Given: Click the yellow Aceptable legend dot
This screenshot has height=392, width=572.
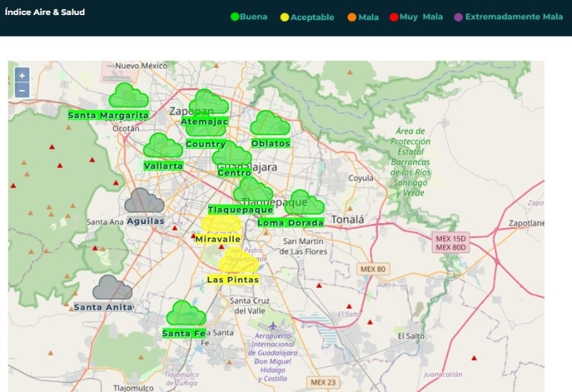Looking at the screenshot, I should click(x=284, y=17).
